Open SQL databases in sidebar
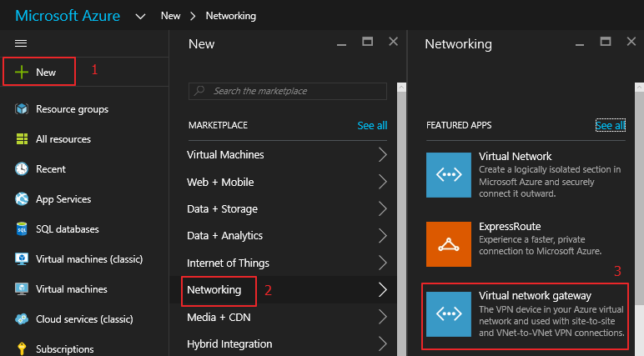The height and width of the screenshot is (356, 644). (68, 229)
